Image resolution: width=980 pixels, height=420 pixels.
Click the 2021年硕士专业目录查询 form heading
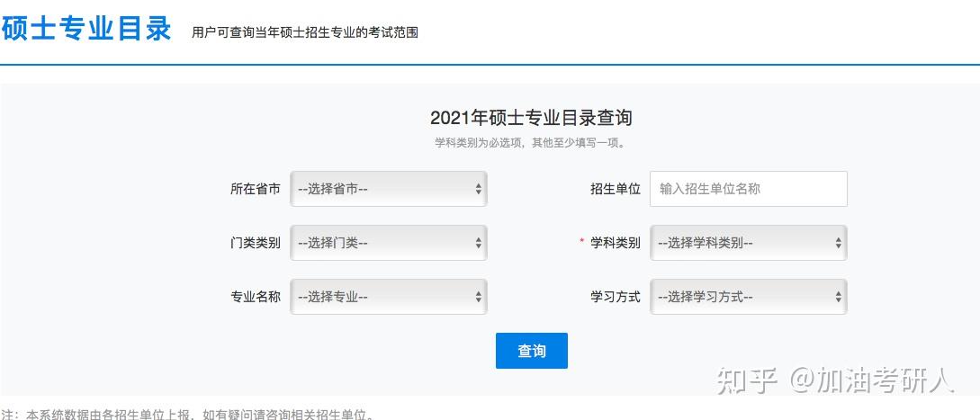[531, 118]
